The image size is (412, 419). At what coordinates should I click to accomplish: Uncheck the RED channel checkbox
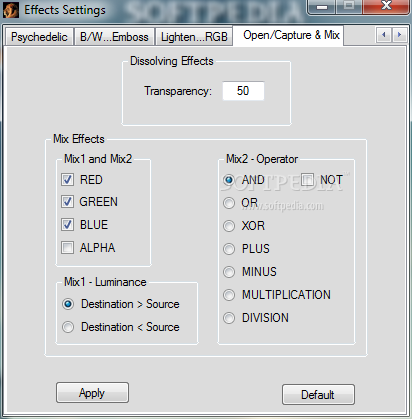[68, 180]
